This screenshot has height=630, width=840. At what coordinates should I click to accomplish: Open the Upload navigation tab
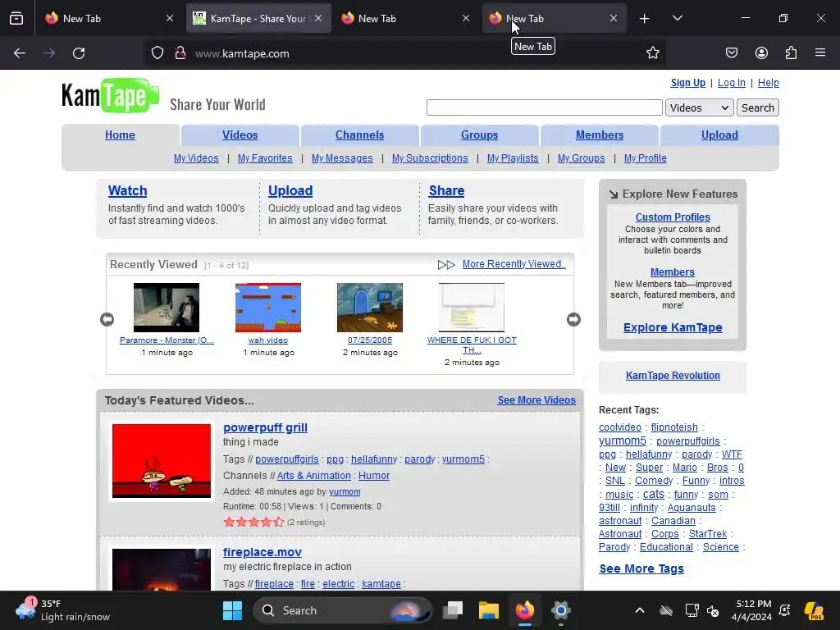point(719,135)
